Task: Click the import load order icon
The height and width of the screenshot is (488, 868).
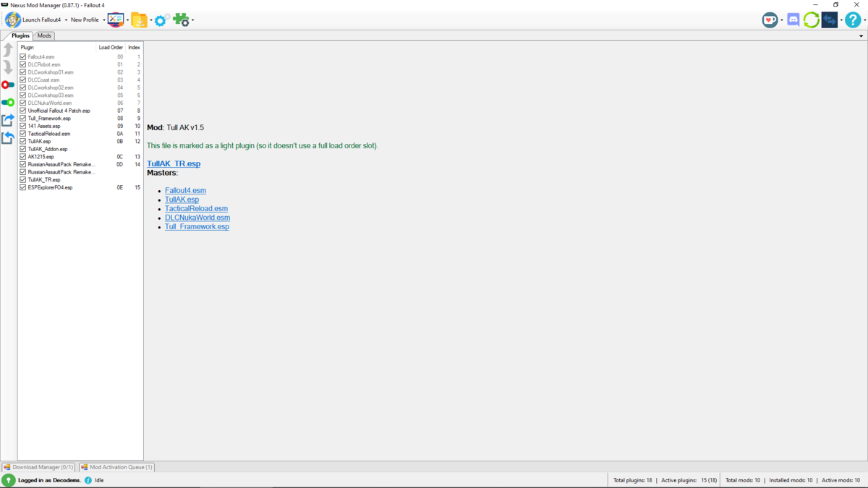Action: [8, 137]
